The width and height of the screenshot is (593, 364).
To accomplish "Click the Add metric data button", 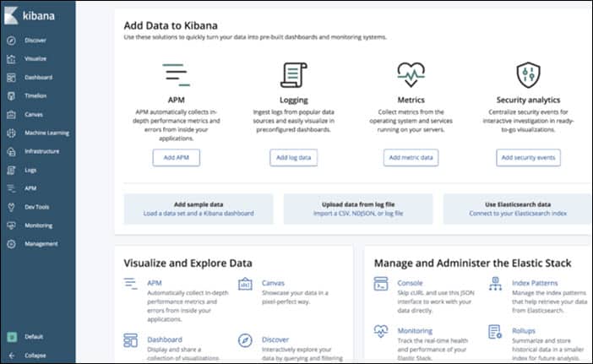I will [x=411, y=158].
